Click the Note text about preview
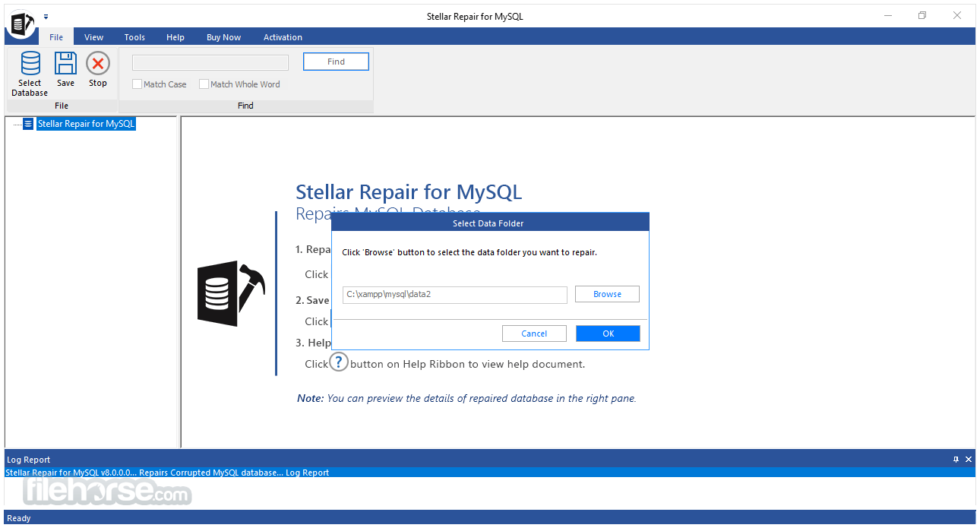980x528 pixels. tap(466, 398)
